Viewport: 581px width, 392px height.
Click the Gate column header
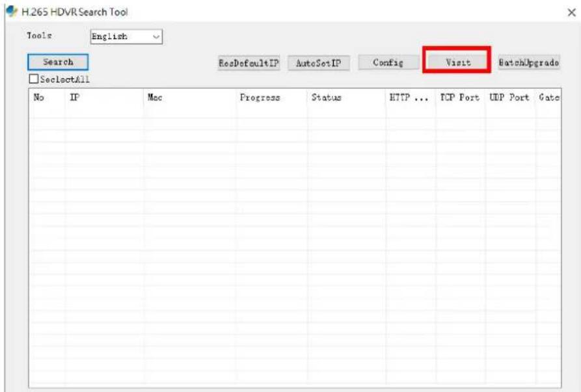point(548,98)
